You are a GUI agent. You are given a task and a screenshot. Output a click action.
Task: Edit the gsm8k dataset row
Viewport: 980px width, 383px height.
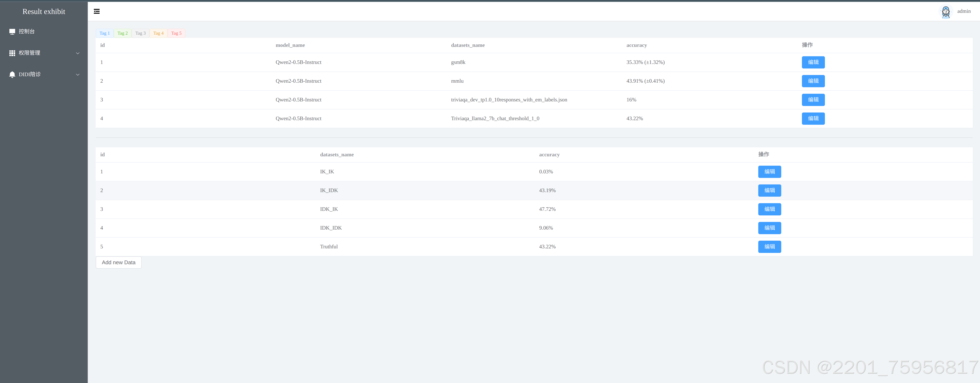point(813,62)
